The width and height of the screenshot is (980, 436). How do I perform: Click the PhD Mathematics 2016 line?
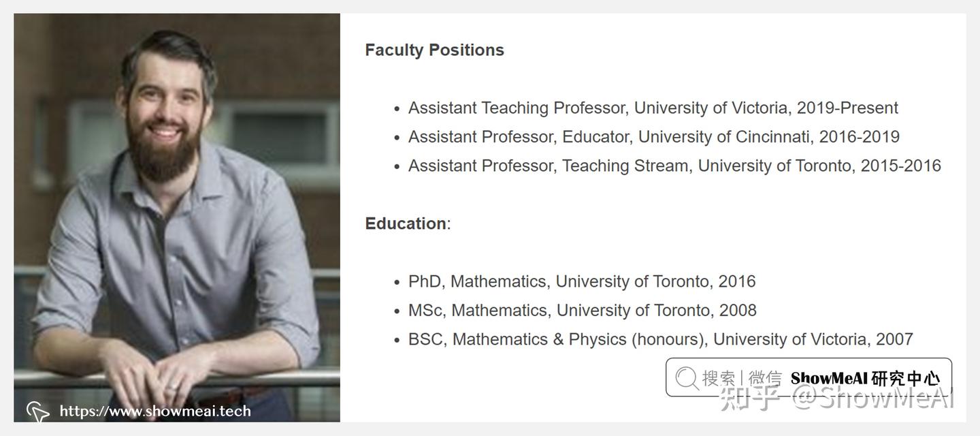coord(581,281)
